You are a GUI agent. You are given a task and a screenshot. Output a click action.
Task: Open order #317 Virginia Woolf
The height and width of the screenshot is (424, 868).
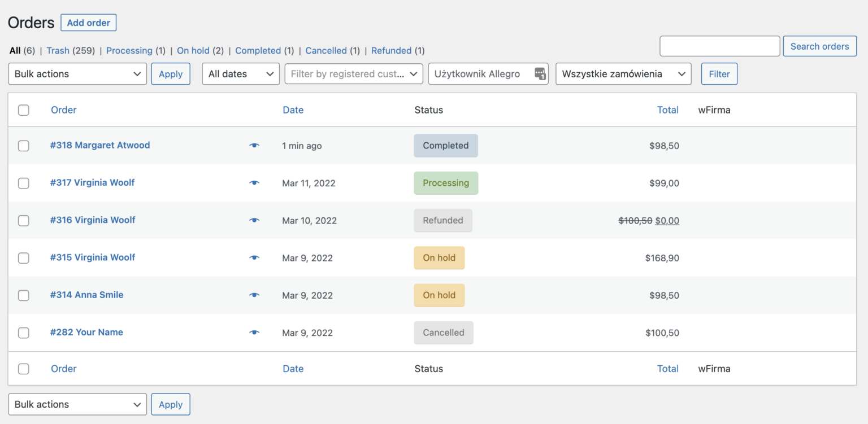point(92,182)
